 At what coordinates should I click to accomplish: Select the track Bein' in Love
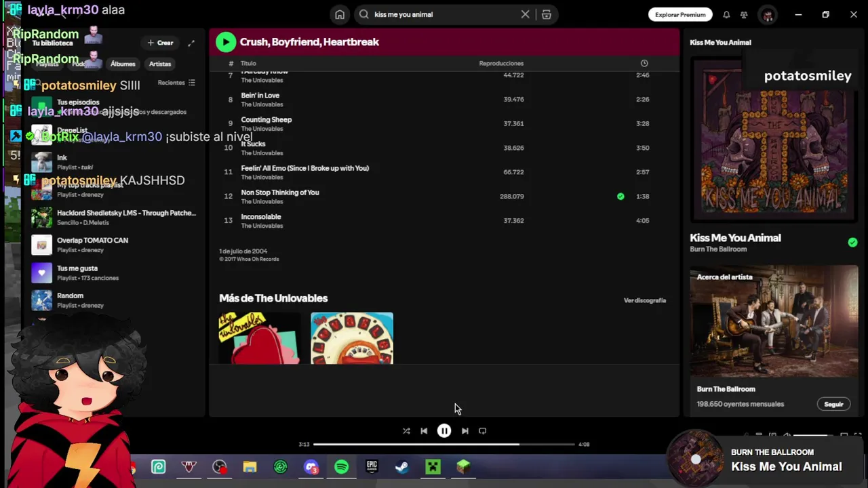click(x=444, y=99)
